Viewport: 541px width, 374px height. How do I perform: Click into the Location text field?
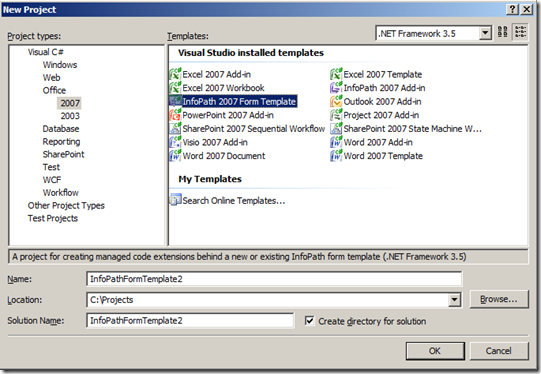click(x=267, y=299)
